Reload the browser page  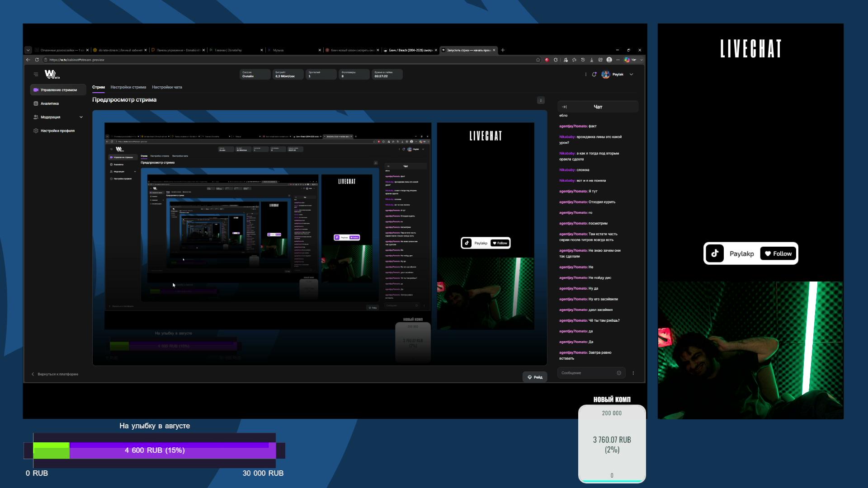pyautogui.click(x=37, y=60)
